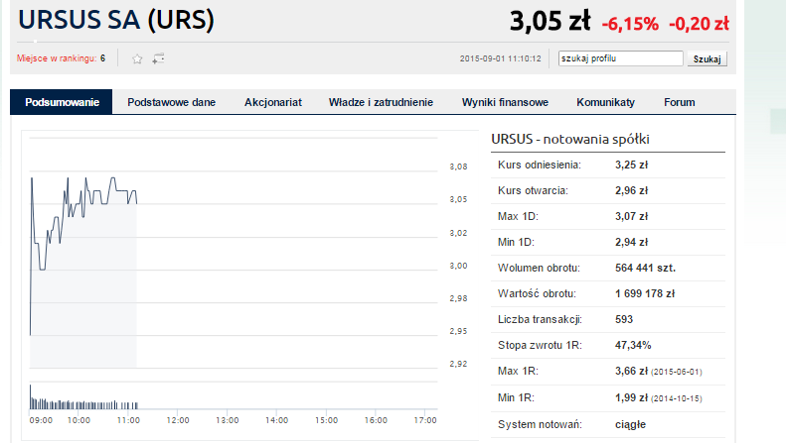The height and width of the screenshot is (443, 786).
Task: Click Wolumen obrotu value 564 441 szt.
Action: [645, 268]
